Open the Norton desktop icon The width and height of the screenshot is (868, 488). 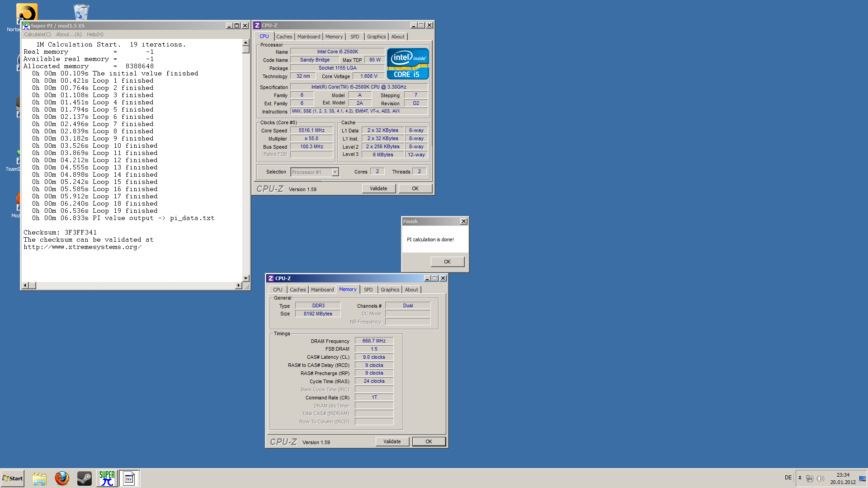point(26,13)
